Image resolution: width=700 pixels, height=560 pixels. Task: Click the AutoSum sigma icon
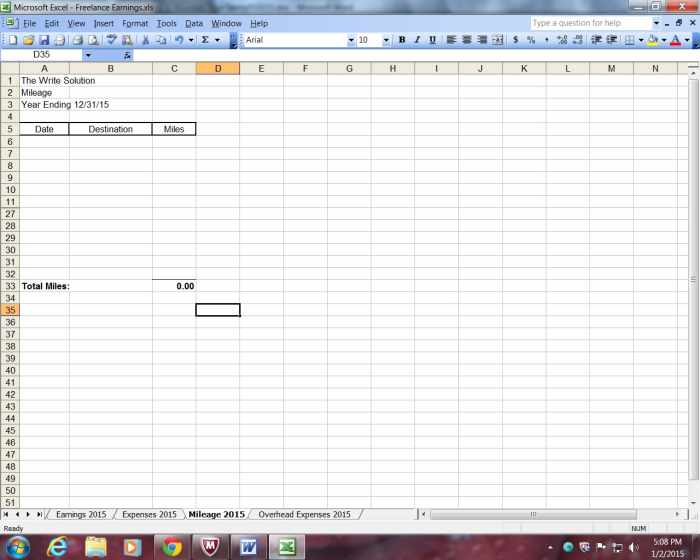click(x=205, y=40)
